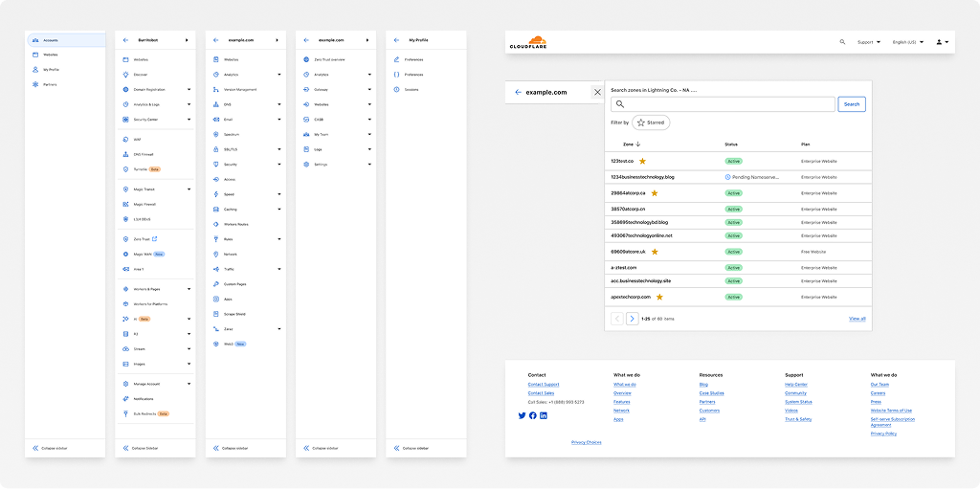Expand the CASB section
Viewport: 980px width, 489px height.
369,120
